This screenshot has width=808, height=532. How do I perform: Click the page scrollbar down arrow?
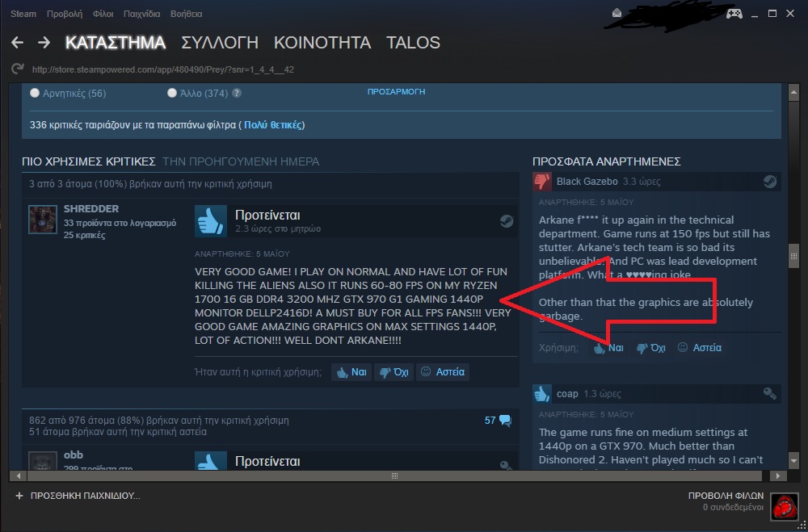coord(793,459)
